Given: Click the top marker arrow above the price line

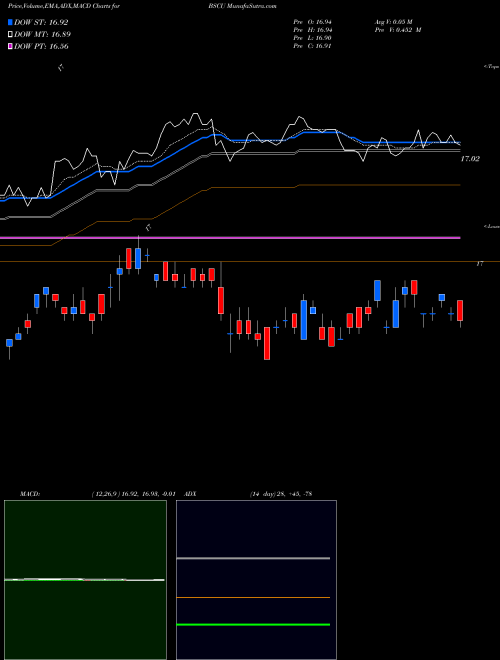Looking at the screenshot, I should click(61, 67).
